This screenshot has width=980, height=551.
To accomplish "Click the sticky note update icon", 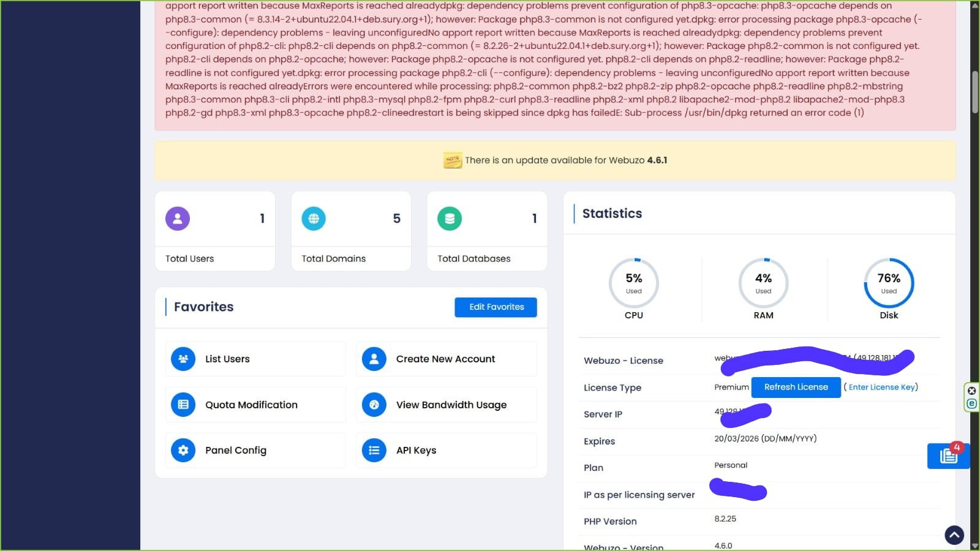I will click(453, 160).
